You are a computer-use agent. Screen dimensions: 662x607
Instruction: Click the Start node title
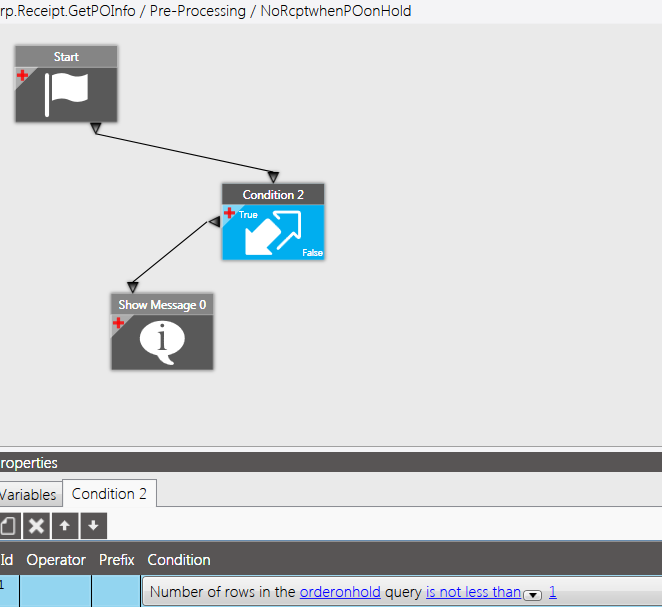tap(66, 57)
